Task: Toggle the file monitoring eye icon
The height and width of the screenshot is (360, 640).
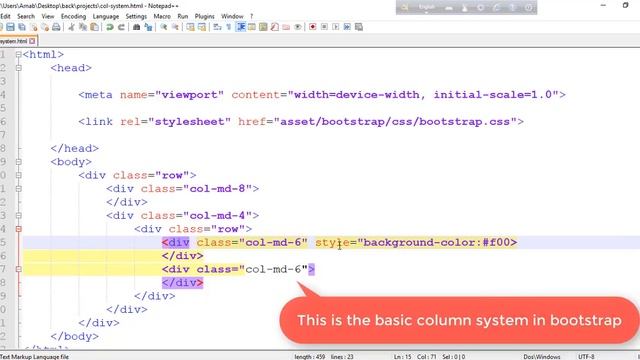Action: 298,27
